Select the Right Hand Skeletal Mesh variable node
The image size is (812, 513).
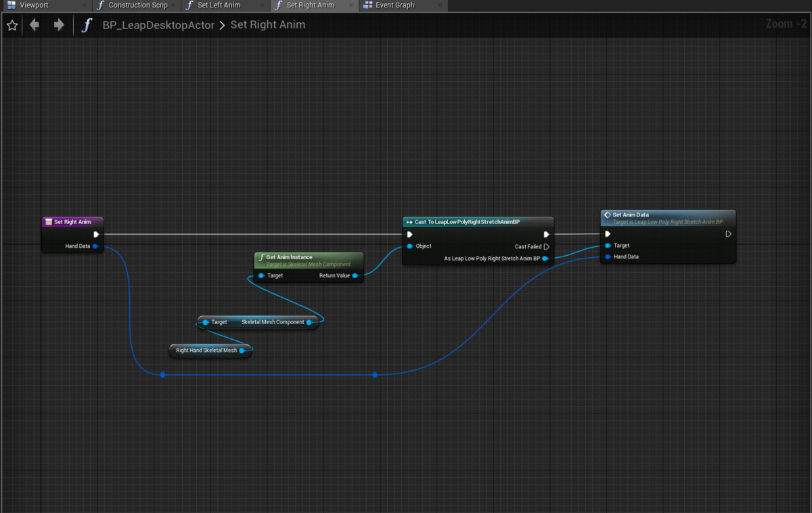pyautogui.click(x=210, y=351)
